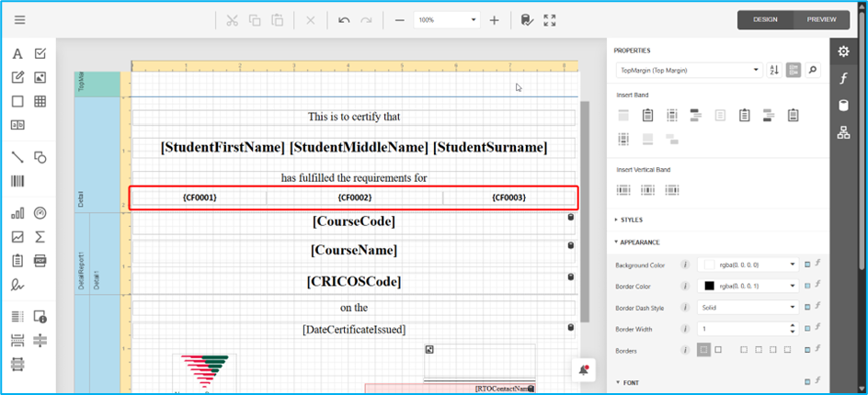Screen dimensions: 868x395
Task: Select the Check Box control in toolbox
Action: [x=40, y=54]
